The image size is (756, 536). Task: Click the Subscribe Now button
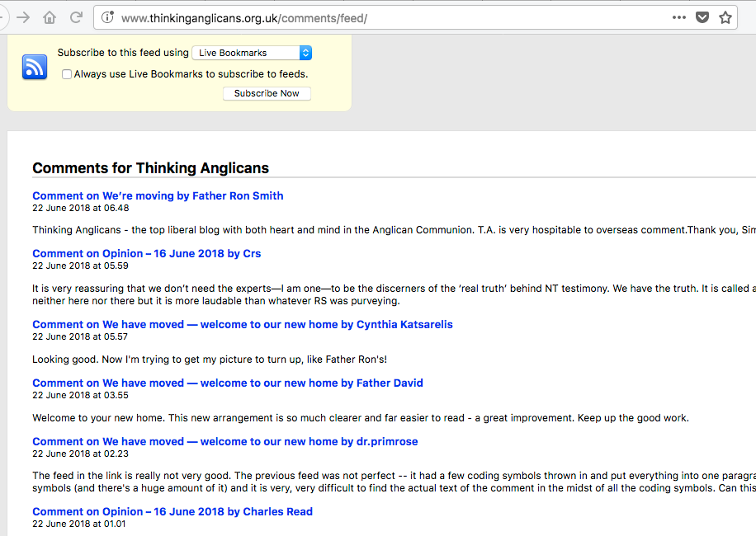tap(267, 93)
